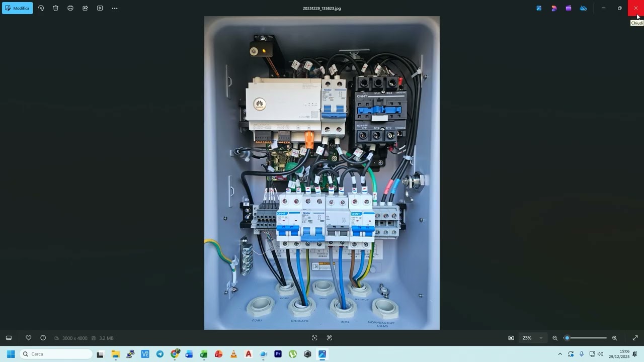Screen dimensions: 644x362
Task: Click the visual search icon in bottom bar
Action: coord(314,338)
